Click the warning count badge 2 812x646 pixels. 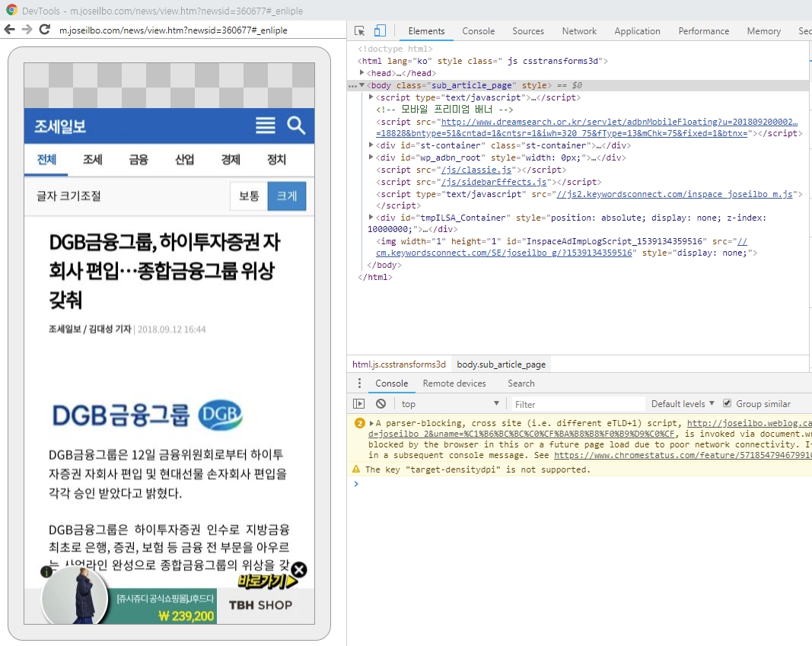359,423
